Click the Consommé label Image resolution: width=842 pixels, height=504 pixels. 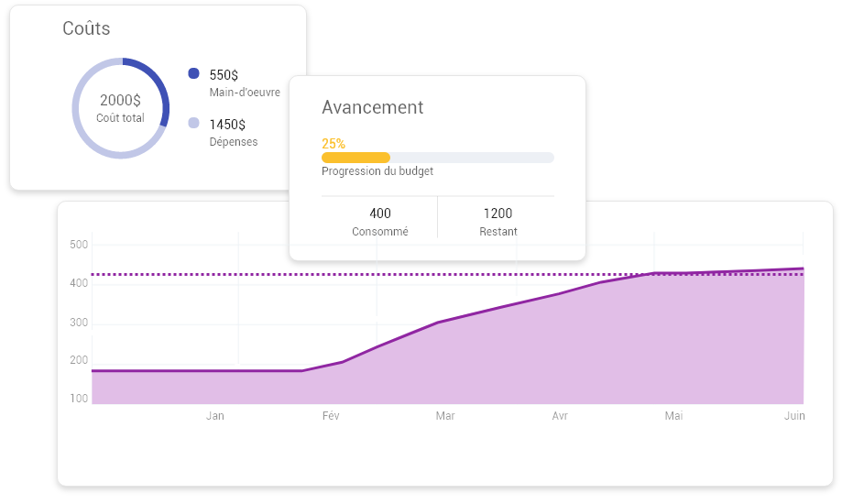[x=380, y=232]
